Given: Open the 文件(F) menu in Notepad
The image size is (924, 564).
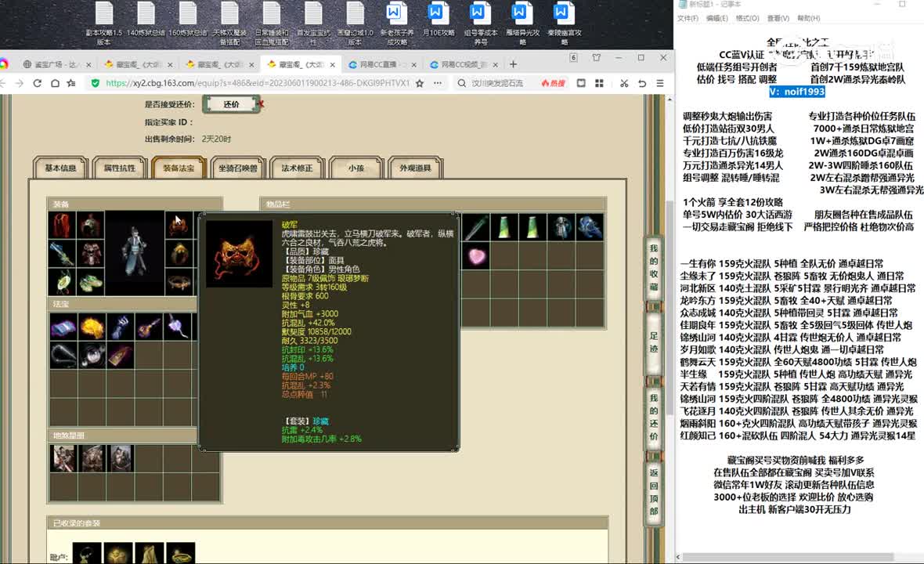Looking at the screenshot, I should 688,18.
